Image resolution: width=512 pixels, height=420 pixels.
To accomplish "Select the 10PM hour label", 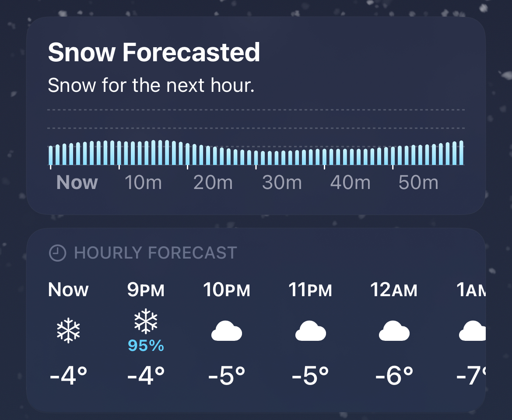I will point(227,290).
